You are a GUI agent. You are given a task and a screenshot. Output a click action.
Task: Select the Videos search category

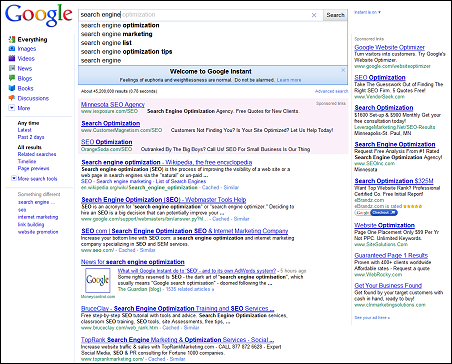[x=26, y=58]
